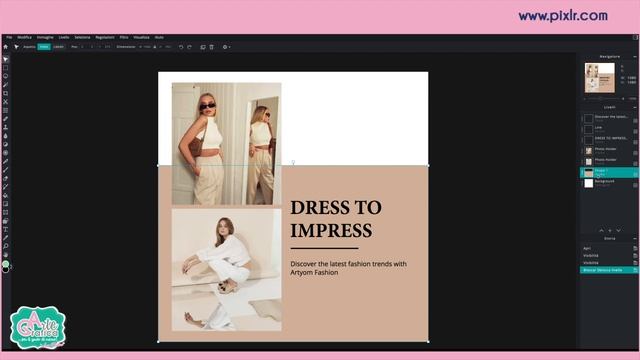Image resolution: width=640 pixels, height=360 pixels.
Task: Toggle visibility of the Shape 1 layer
Action: click(x=636, y=174)
